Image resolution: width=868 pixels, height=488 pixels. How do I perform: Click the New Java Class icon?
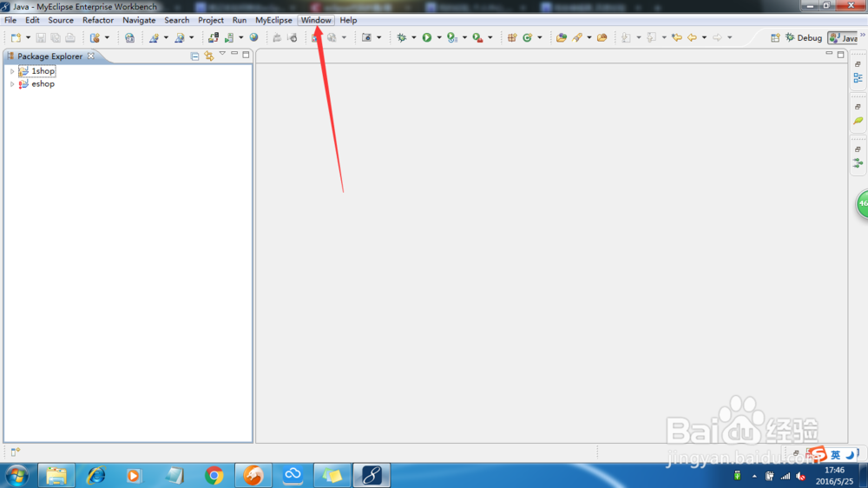point(528,37)
